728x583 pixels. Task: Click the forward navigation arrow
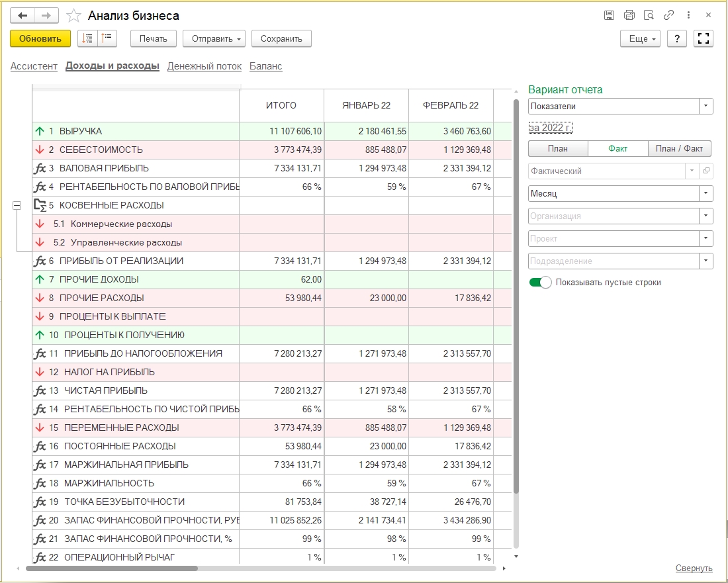click(x=46, y=16)
